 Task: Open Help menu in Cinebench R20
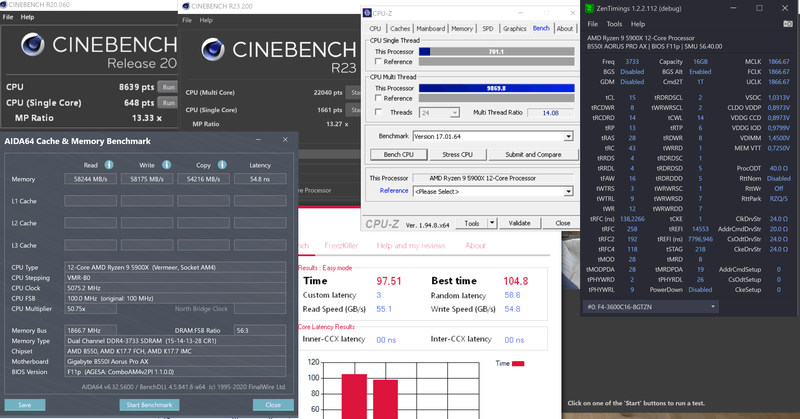[27, 17]
